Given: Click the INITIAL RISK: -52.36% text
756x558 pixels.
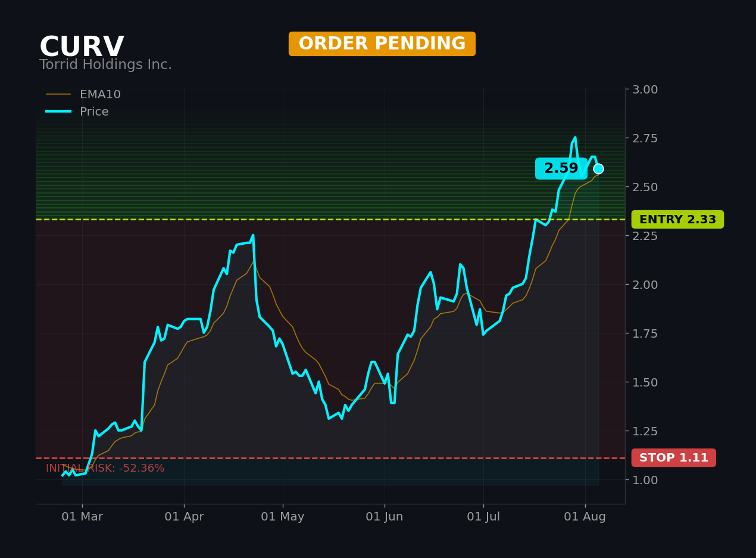Looking at the screenshot, I should [105, 469].
